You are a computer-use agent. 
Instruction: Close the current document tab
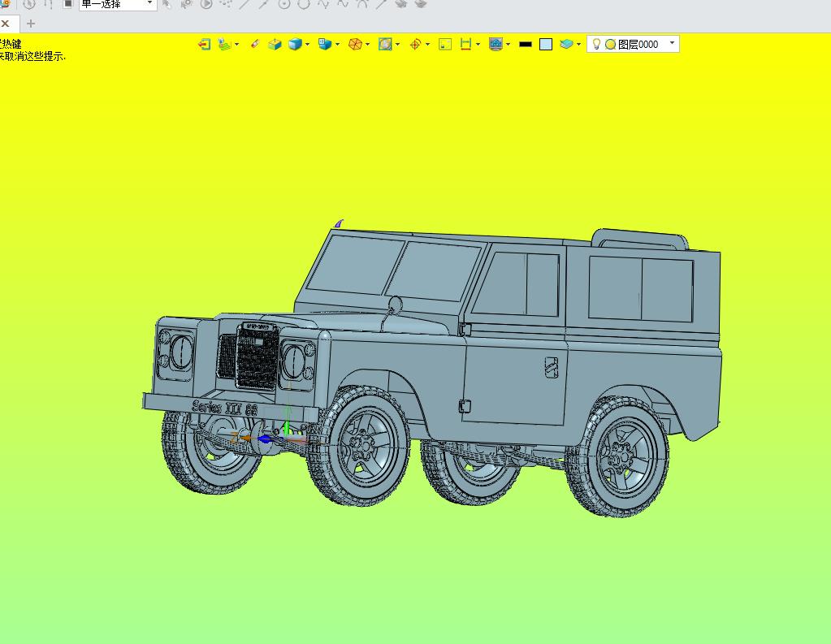tap(6, 24)
